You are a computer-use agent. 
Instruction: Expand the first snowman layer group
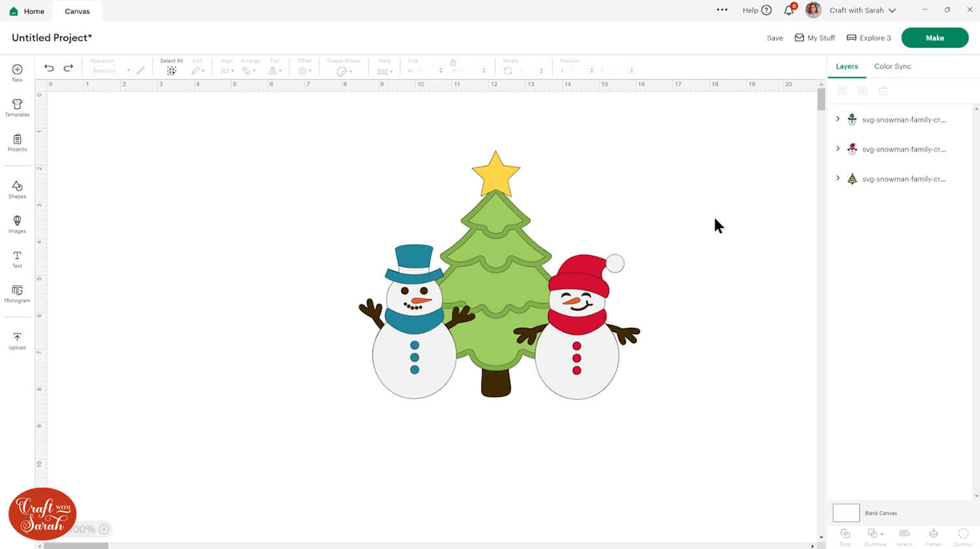(838, 119)
